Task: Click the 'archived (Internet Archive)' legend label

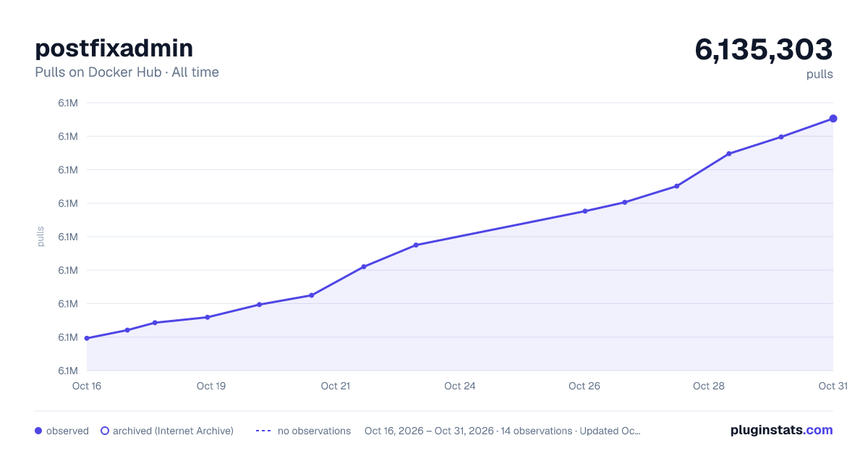Action: click(x=173, y=431)
